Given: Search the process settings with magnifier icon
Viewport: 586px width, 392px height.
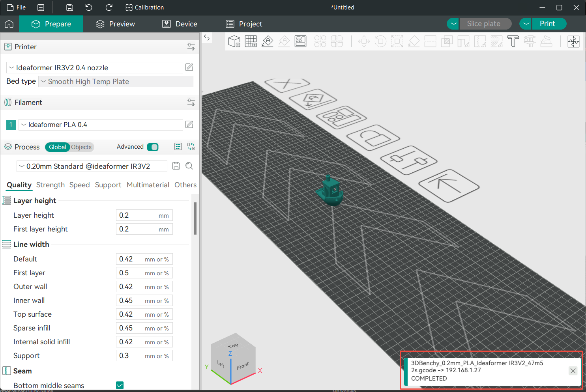Looking at the screenshot, I should click(x=189, y=166).
